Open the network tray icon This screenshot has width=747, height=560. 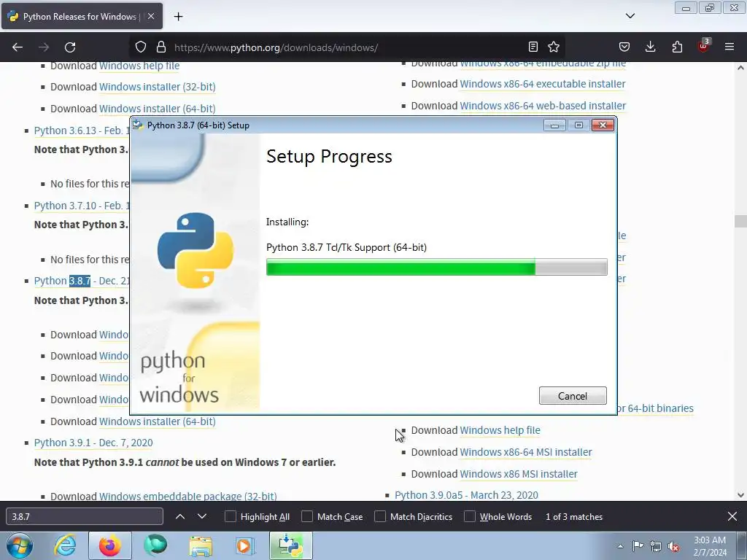click(656, 547)
